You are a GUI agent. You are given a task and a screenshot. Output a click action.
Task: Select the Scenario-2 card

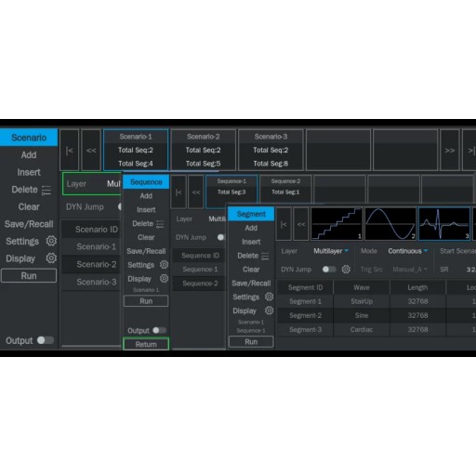[x=204, y=151]
